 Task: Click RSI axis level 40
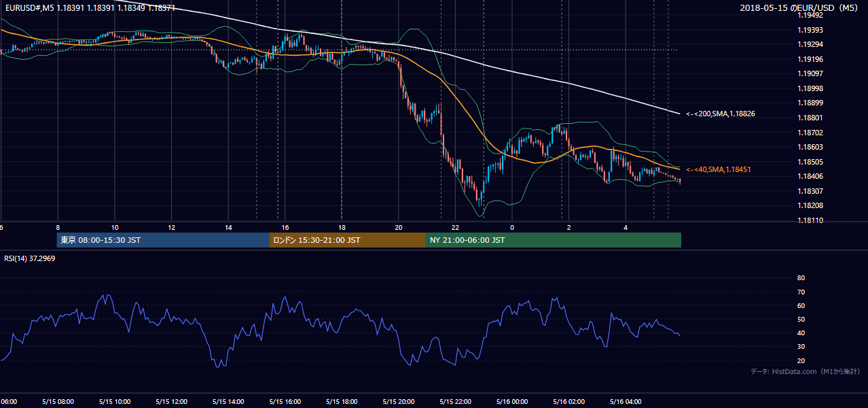click(x=801, y=333)
